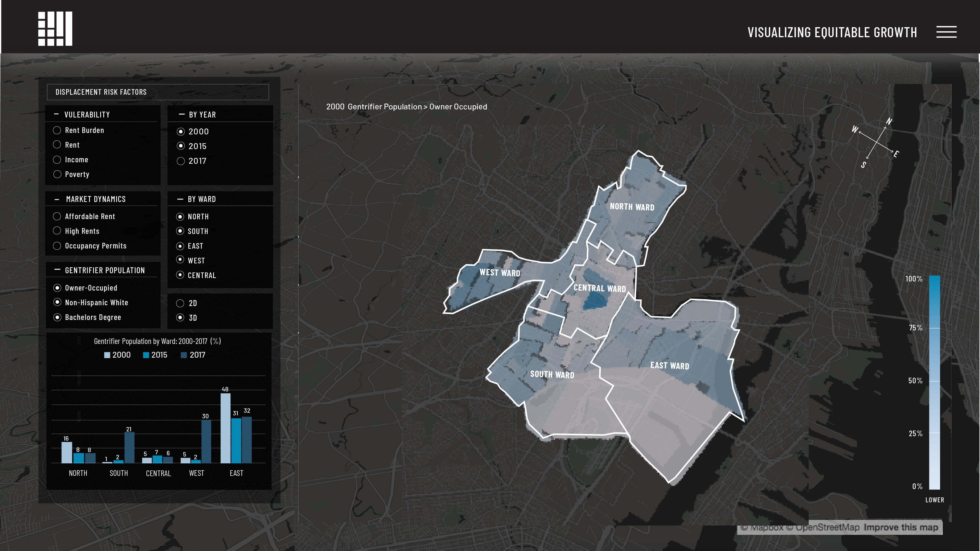Image resolution: width=980 pixels, height=551 pixels.
Task: Click the site logo icon
Action: tap(55, 29)
